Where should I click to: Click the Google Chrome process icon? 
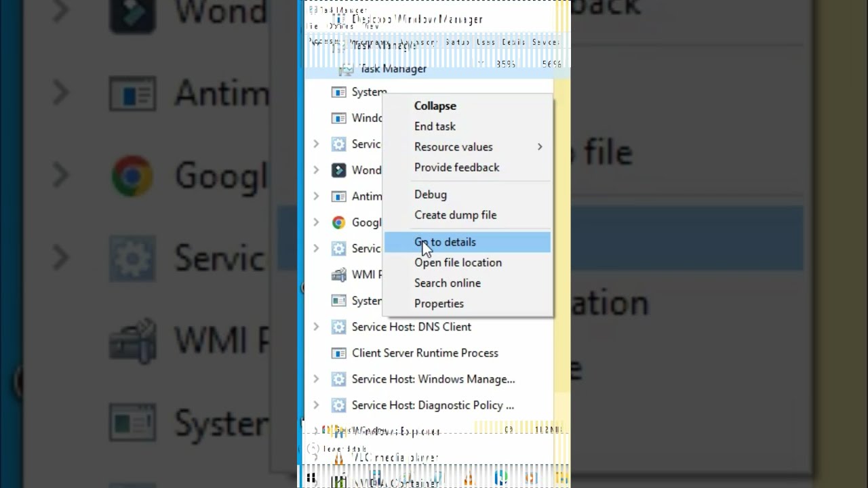pyautogui.click(x=338, y=222)
